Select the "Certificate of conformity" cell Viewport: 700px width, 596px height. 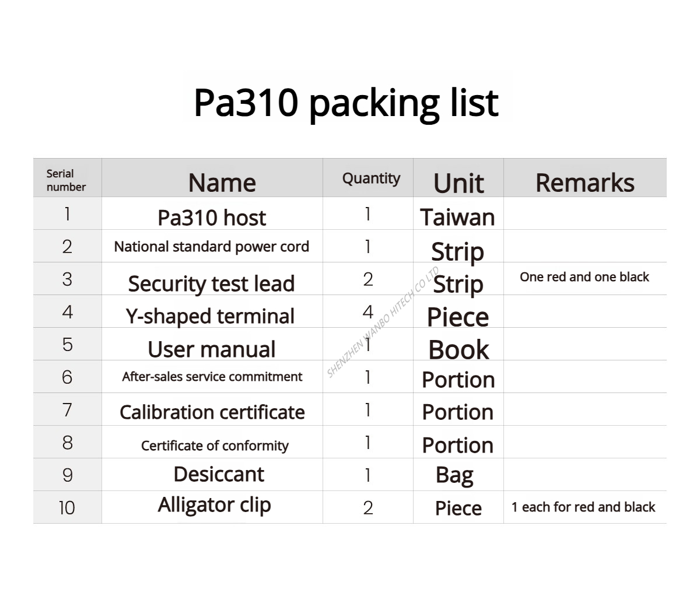(x=215, y=446)
